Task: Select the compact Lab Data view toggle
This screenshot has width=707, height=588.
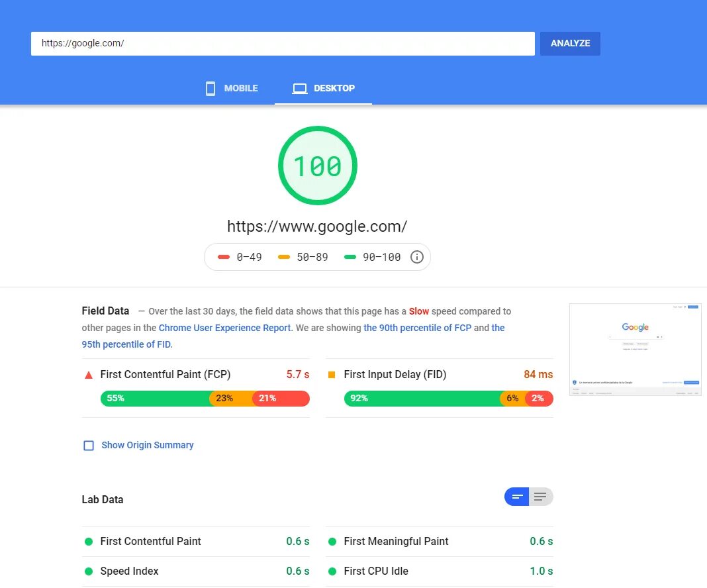Action: (517, 497)
